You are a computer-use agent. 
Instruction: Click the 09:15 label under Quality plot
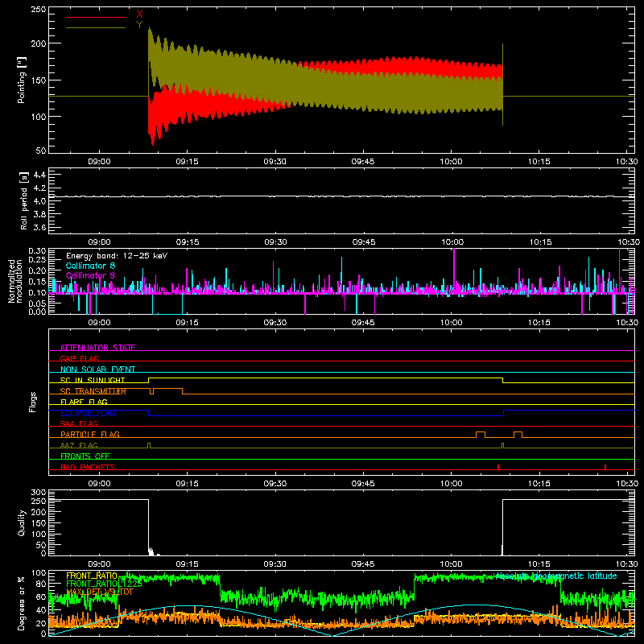pyautogui.click(x=188, y=564)
